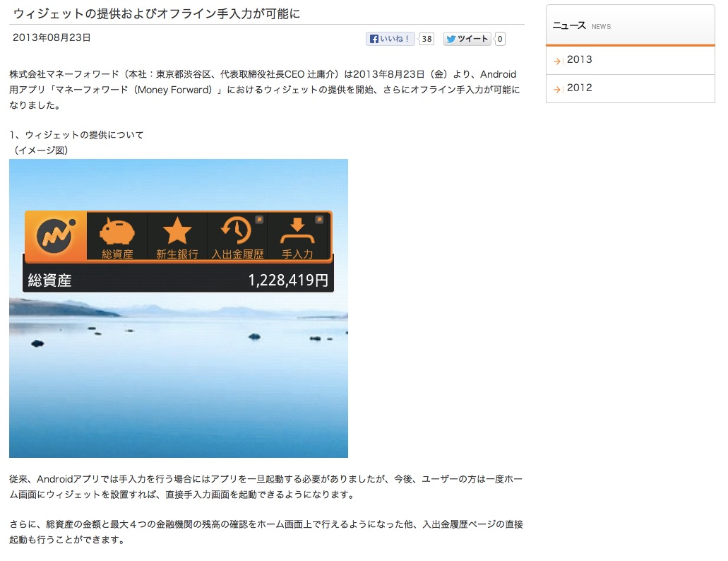Click the caption （イメージ図）

(41, 150)
